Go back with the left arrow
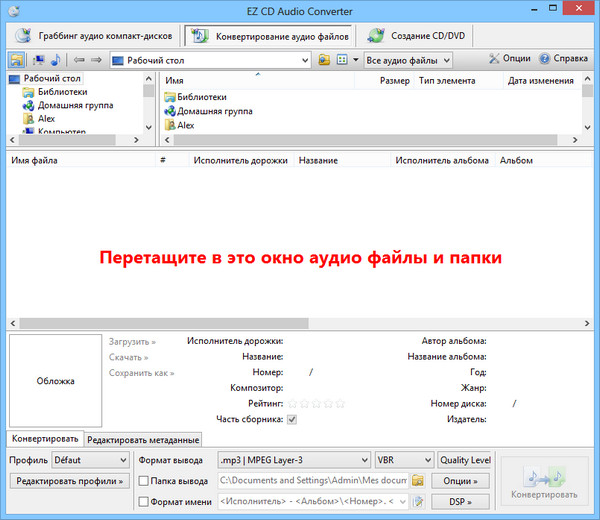This screenshot has width=600, height=520. pos(79,60)
